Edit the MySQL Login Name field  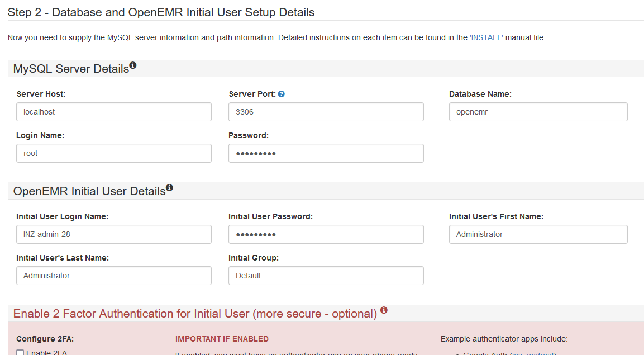[114, 153]
